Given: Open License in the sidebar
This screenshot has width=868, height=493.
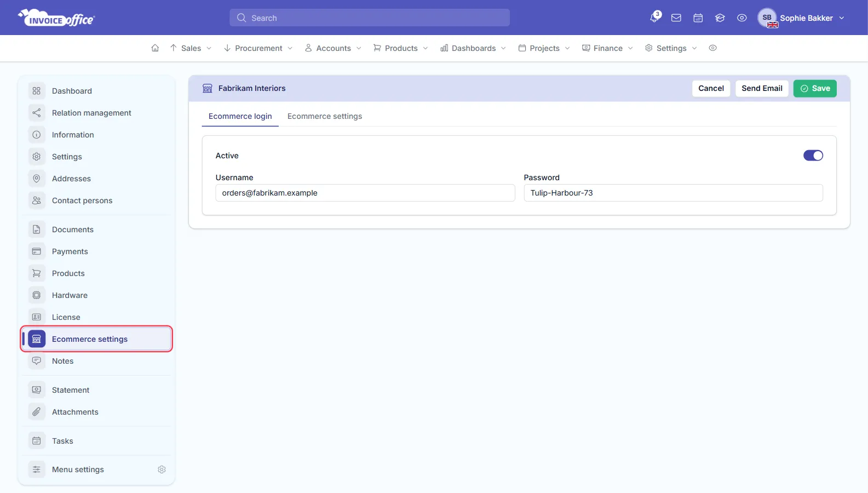Looking at the screenshot, I should [96, 317].
